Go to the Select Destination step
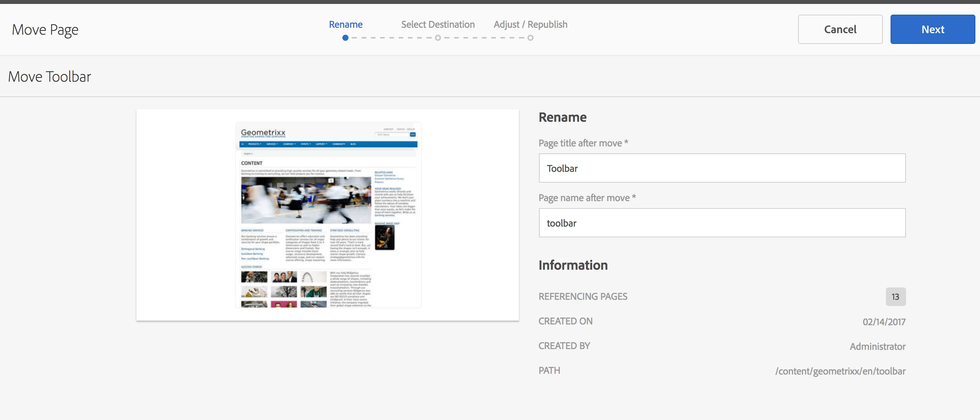 (438, 24)
